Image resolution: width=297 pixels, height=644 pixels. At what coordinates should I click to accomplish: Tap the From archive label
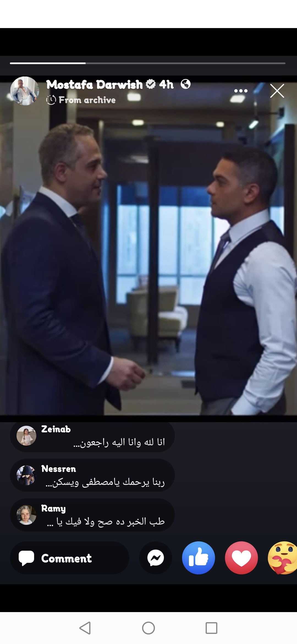[87, 100]
